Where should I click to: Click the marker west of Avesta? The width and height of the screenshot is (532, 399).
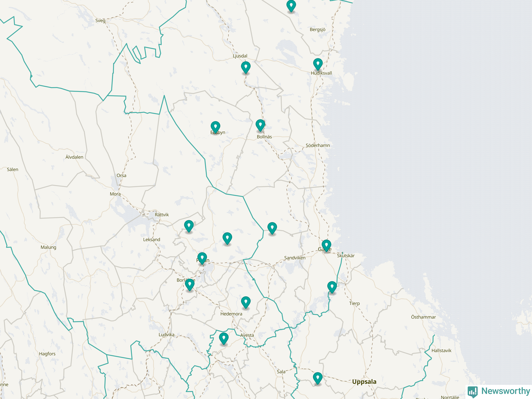(x=224, y=338)
